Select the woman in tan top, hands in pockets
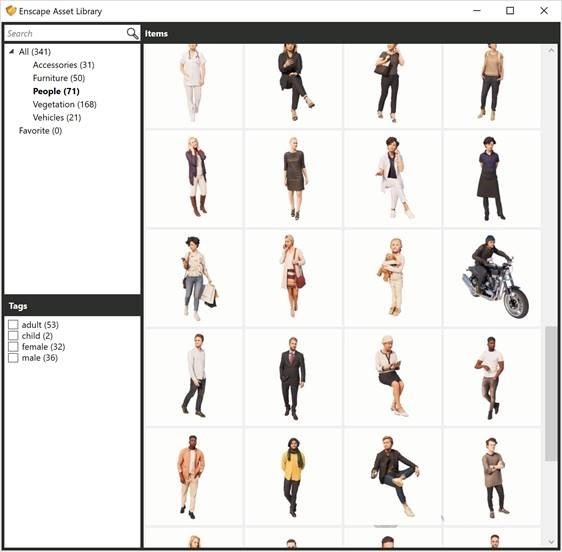This screenshot has height=552, width=562. 492,86
